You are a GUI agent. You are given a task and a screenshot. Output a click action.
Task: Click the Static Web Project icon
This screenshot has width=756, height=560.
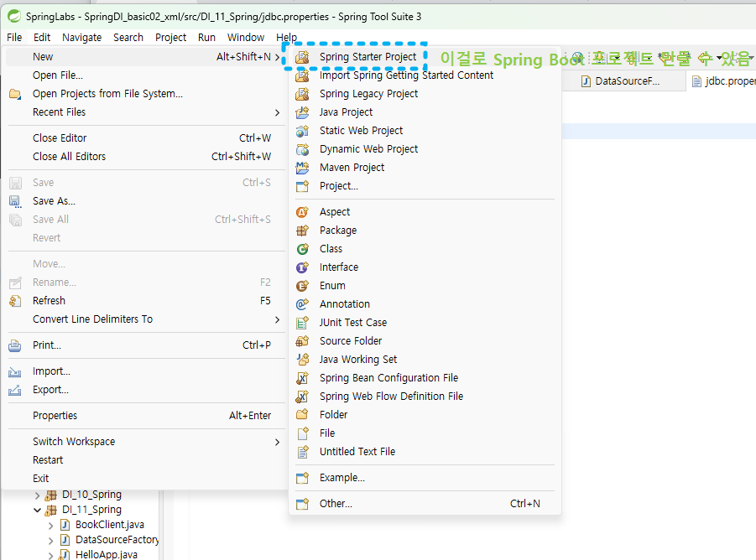point(302,131)
